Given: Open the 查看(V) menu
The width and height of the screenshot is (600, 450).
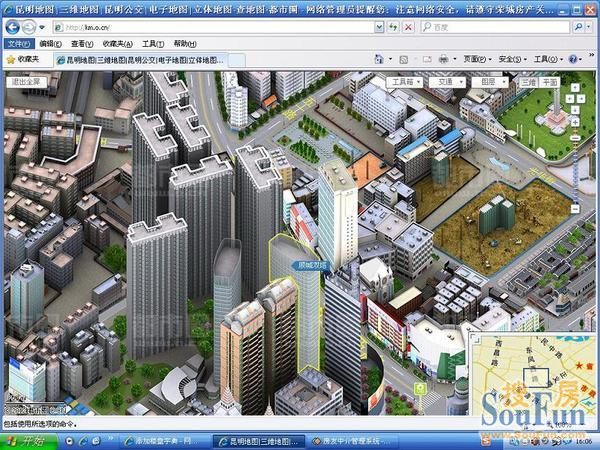Looking at the screenshot, I should point(78,44).
